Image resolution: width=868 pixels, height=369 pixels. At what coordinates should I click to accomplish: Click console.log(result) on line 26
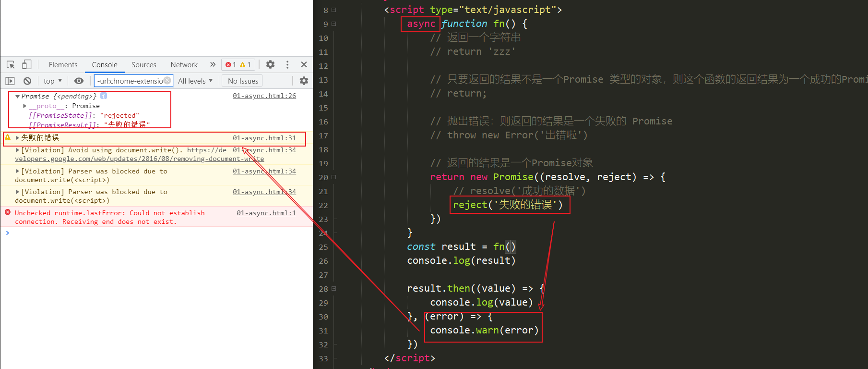point(461,260)
